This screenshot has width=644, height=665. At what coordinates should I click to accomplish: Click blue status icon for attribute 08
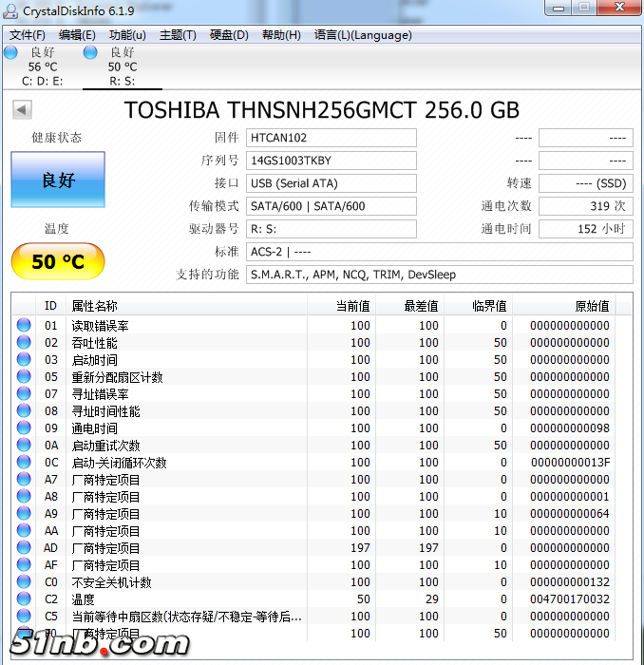click(24, 410)
